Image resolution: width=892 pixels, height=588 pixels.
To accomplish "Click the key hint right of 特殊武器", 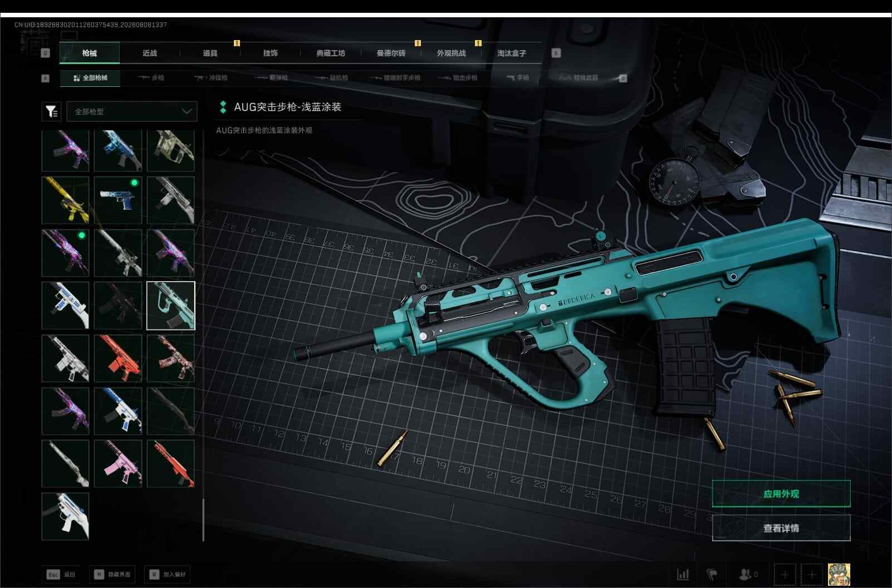I will pos(623,78).
